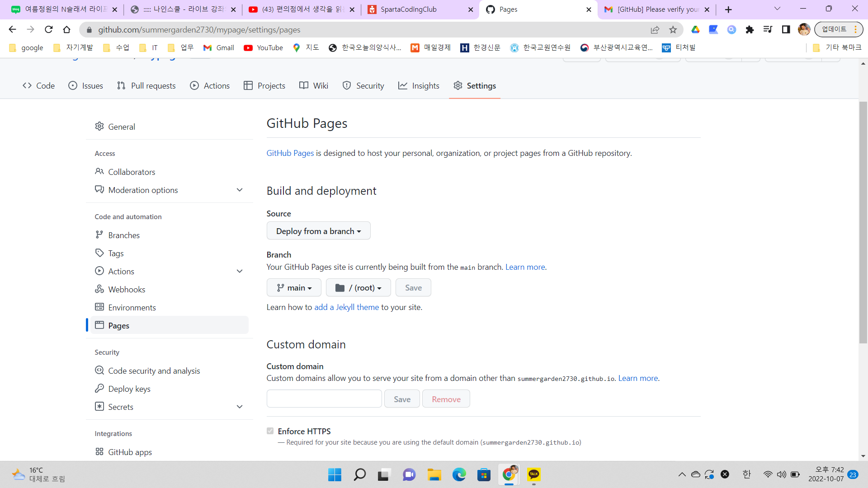
Task: Open Branches settings in the sidebar
Action: 169,235
